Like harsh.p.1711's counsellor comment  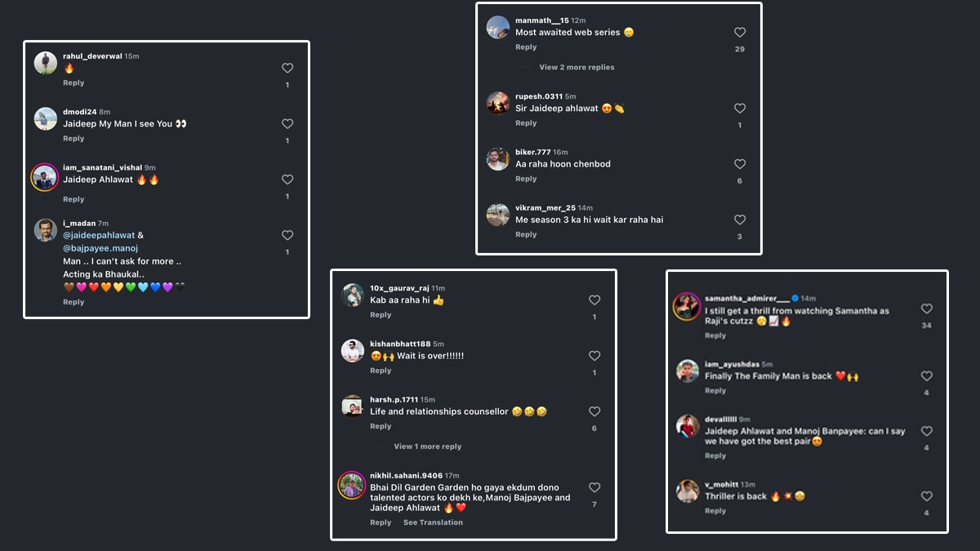(595, 412)
